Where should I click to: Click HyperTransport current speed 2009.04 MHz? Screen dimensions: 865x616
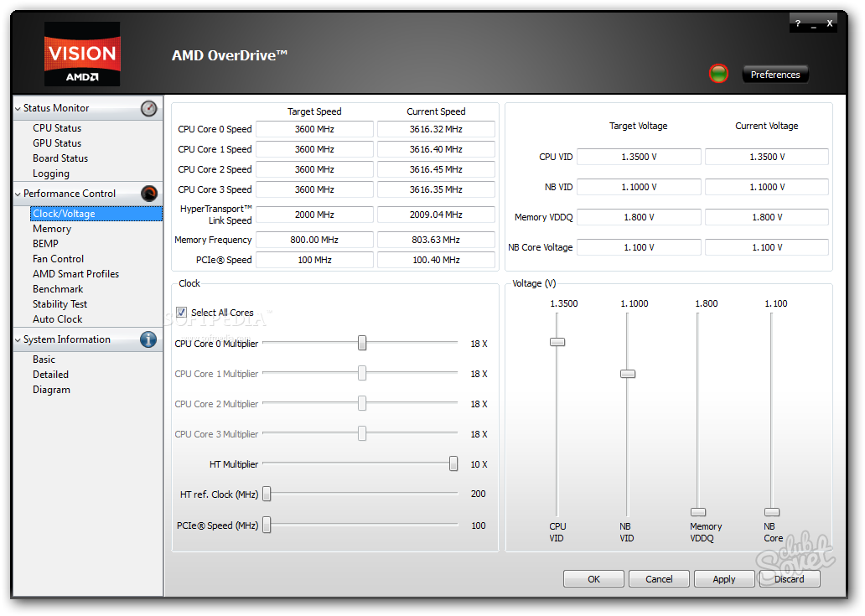(436, 215)
